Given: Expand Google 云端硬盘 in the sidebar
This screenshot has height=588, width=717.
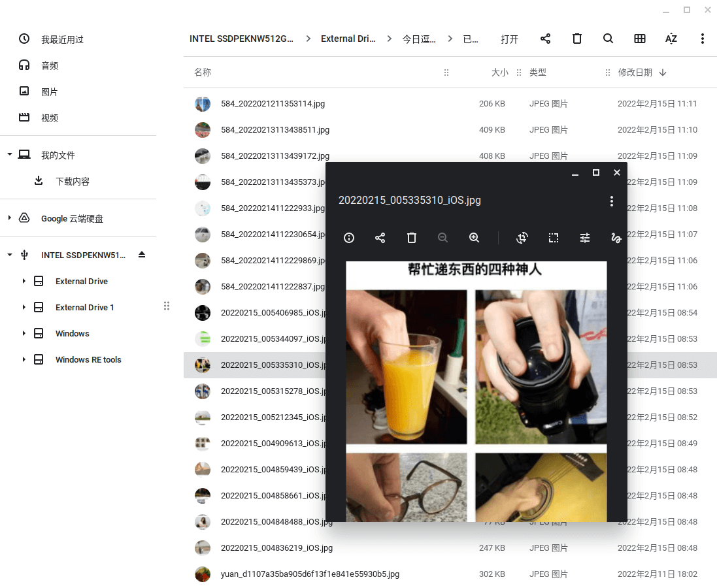Looking at the screenshot, I should (9, 219).
